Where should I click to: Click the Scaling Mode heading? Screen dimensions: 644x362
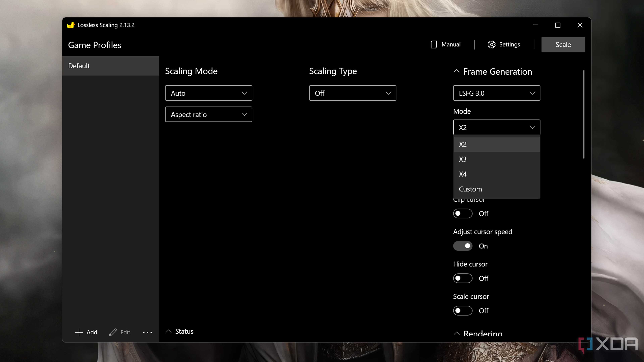click(x=191, y=71)
